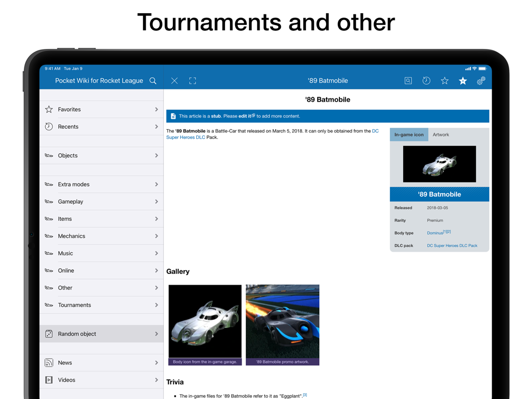Viewport: 532px width, 399px height.
Task: Open favorites list filled star icon
Action: pyautogui.click(x=463, y=81)
